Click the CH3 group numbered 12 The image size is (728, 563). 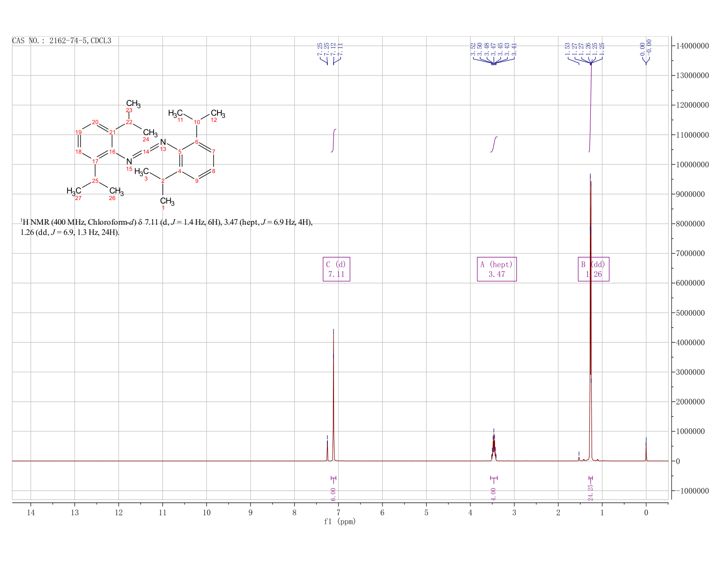[218, 114]
